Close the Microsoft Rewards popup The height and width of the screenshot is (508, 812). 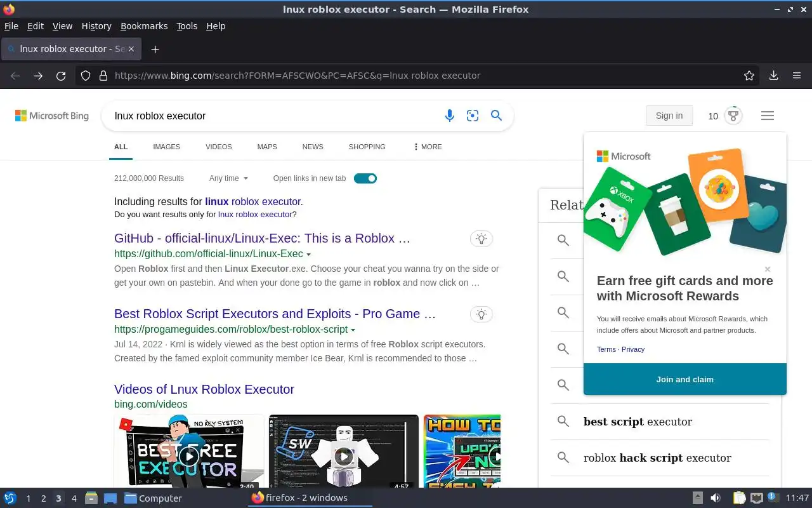click(768, 269)
